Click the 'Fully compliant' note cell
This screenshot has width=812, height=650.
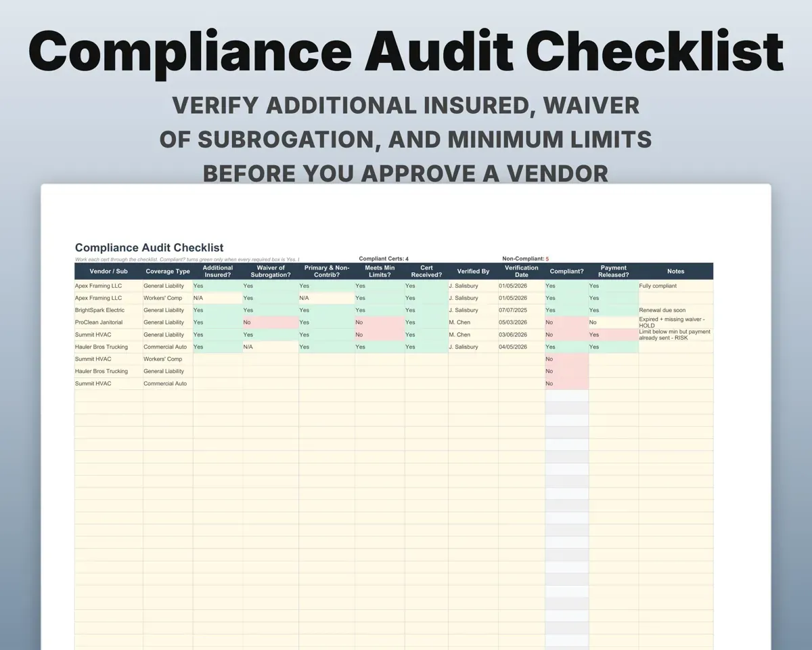(x=676, y=286)
